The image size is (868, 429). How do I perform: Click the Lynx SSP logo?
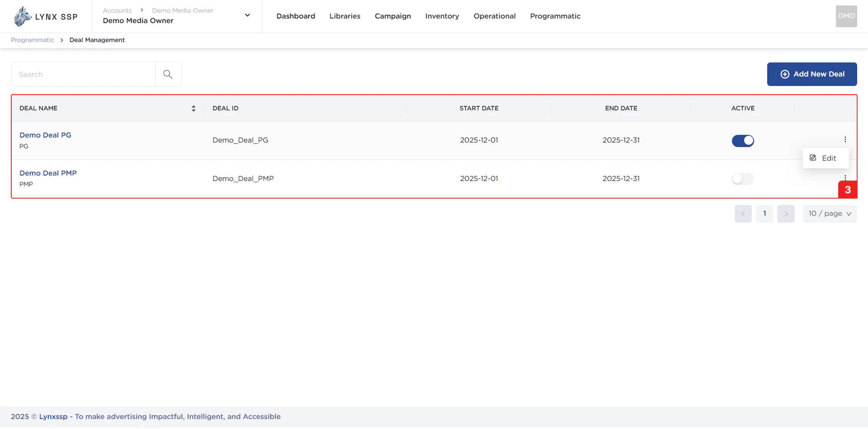(x=46, y=17)
